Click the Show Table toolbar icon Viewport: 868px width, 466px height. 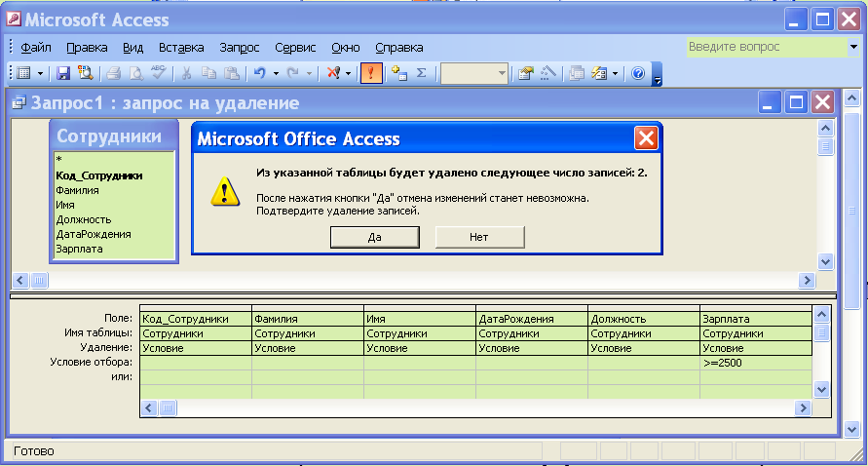(x=399, y=73)
